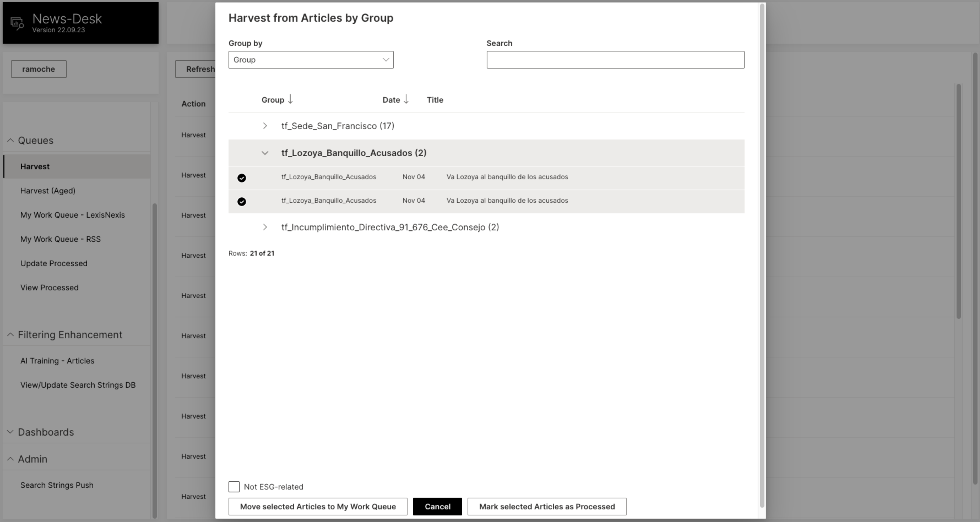Viewport: 980px width, 522px height.
Task: Click the Date column sort arrow
Action: click(406, 99)
